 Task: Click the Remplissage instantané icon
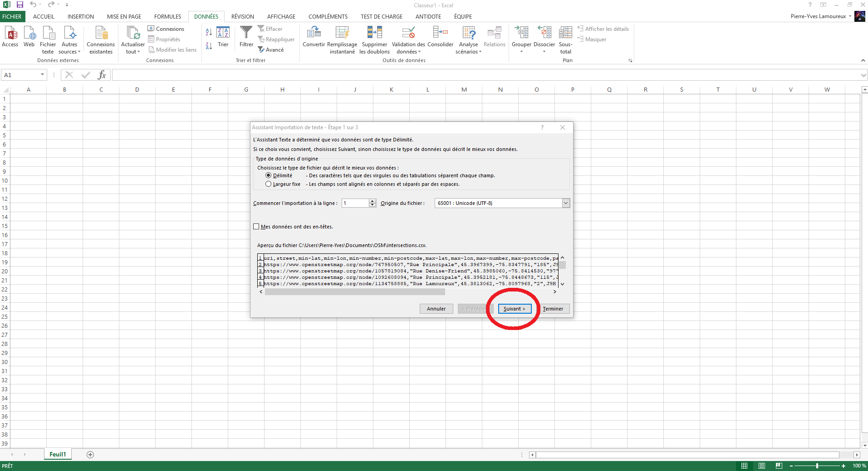(342, 33)
